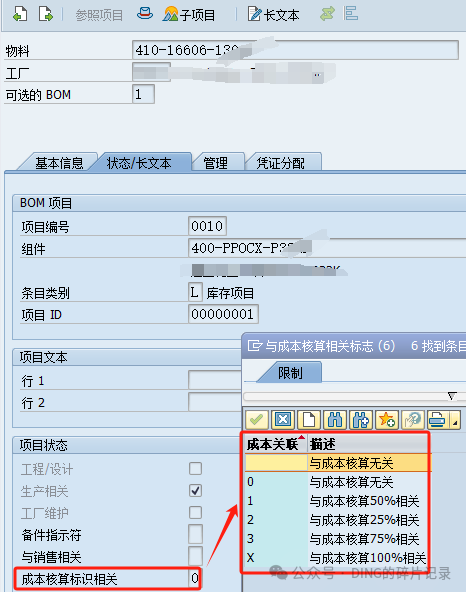The width and height of the screenshot is (466, 592).
Task: Click the 行 2 text field
Action: click(x=215, y=402)
